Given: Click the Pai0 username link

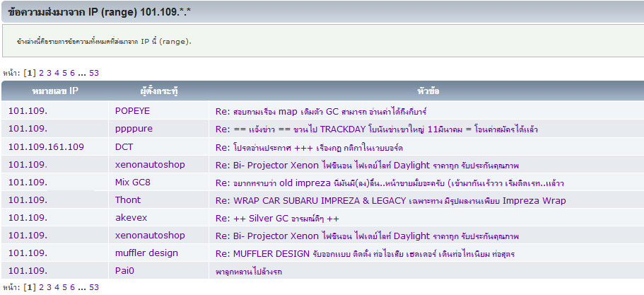Looking at the screenshot, I should click(x=124, y=270).
